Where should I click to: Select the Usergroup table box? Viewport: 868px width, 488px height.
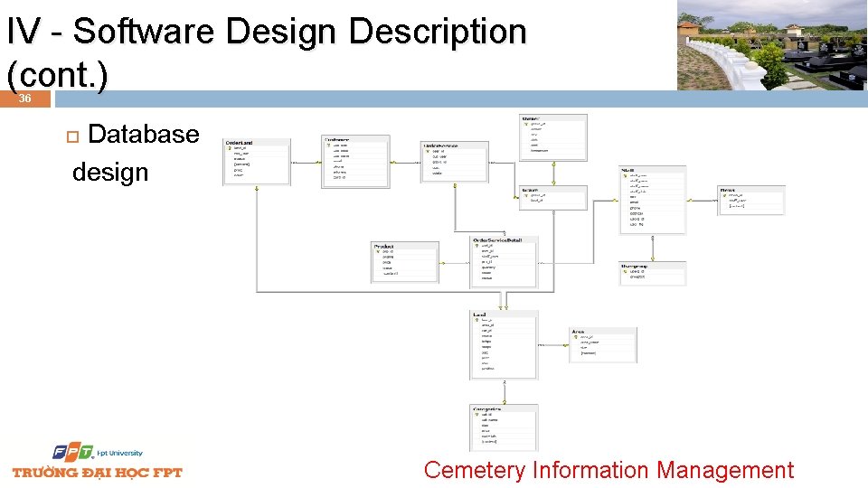click(x=652, y=273)
